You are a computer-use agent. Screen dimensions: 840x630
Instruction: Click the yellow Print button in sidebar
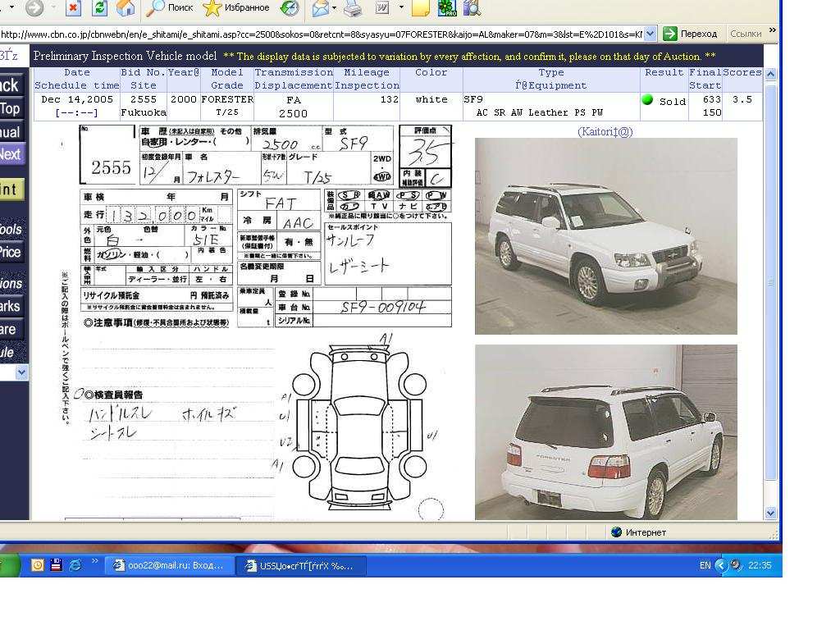point(11,189)
